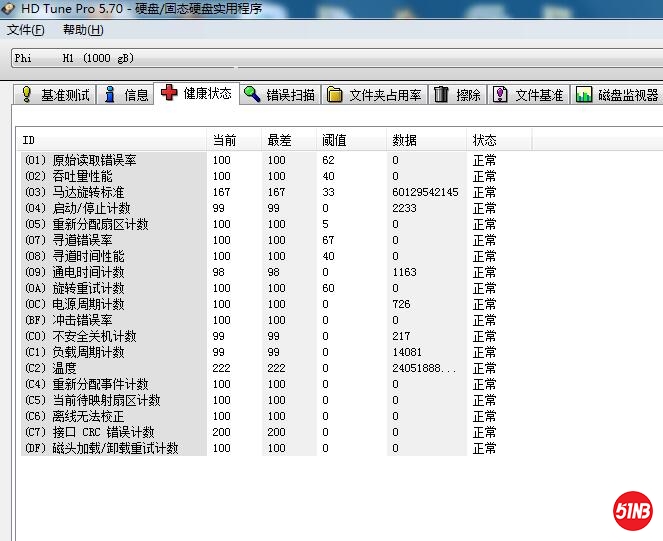Viewport: 663px width, 541px height.
Task: Click the 文件基准 tab icon
Action: pyautogui.click(x=500, y=95)
